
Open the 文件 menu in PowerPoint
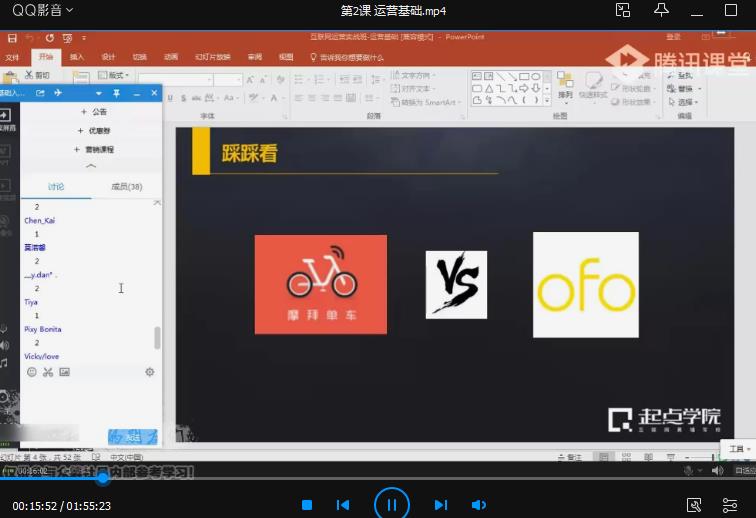[12, 57]
